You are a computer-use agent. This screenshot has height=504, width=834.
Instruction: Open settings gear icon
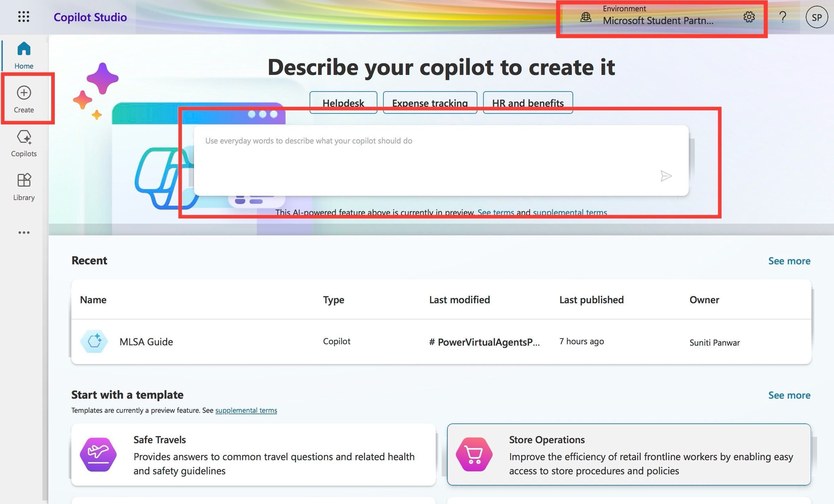(x=749, y=17)
